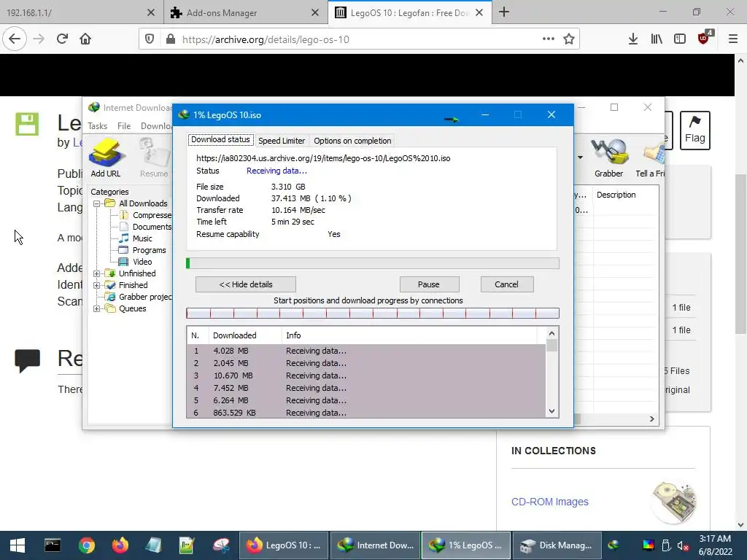Click the connection list scroll up arrow
Image resolution: width=747 pixels, height=560 pixels.
coord(551,333)
